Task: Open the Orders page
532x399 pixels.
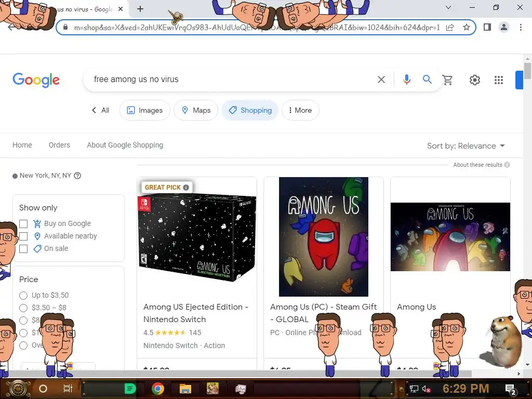Action: pos(59,145)
